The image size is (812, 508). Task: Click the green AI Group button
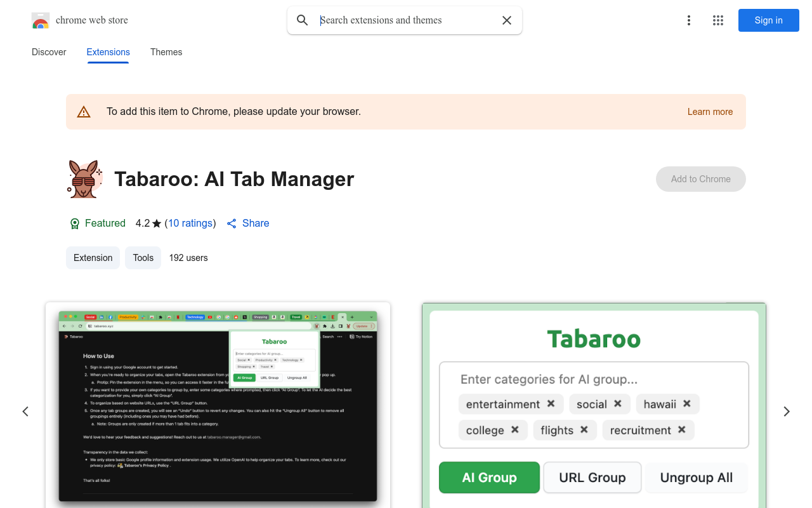click(x=489, y=478)
